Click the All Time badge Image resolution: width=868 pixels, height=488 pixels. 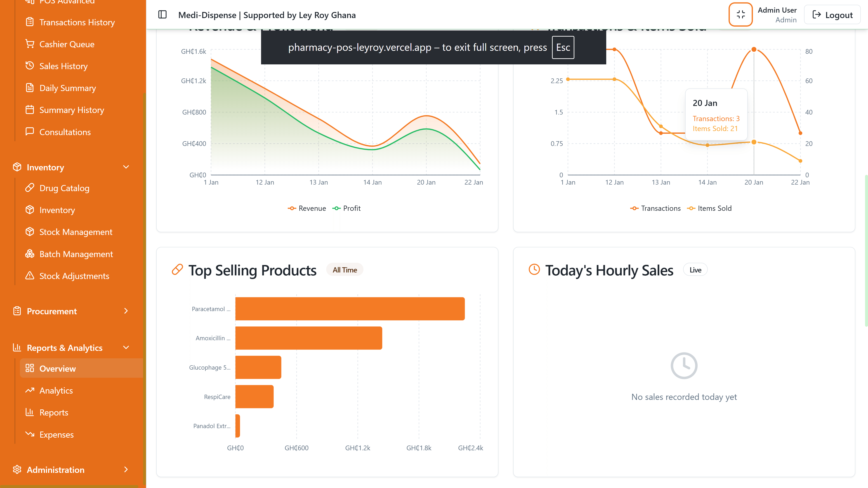pyautogui.click(x=345, y=270)
